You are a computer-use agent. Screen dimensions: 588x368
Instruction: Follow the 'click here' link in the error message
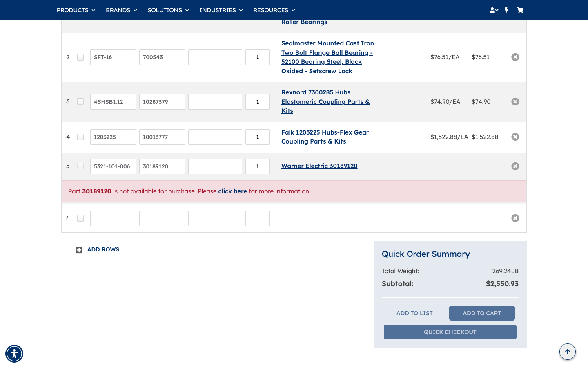(232, 191)
